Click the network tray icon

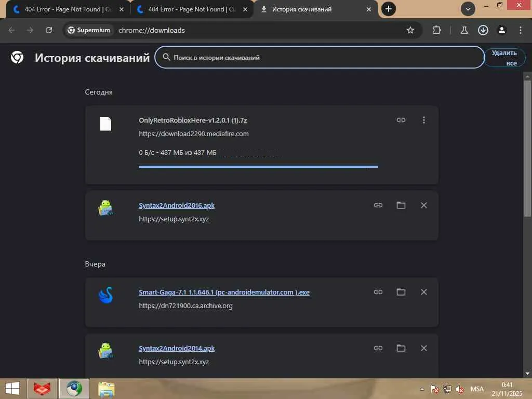(x=447, y=389)
